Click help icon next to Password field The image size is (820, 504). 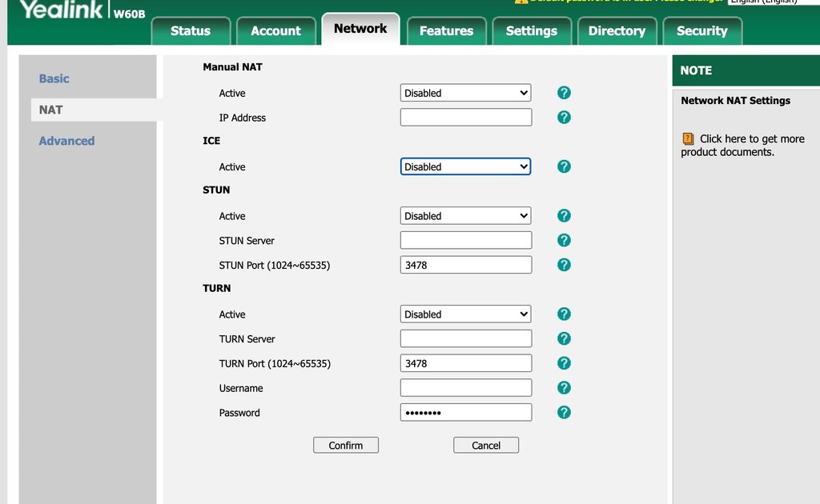(564, 412)
